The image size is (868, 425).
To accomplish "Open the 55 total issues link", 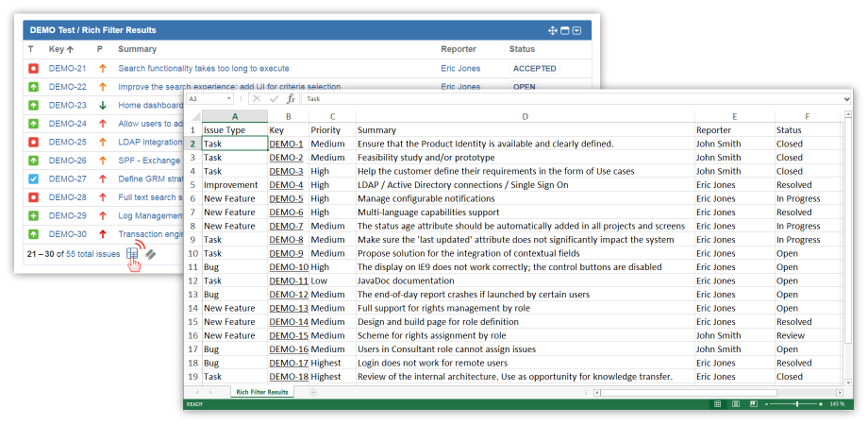I will [x=92, y=254].
